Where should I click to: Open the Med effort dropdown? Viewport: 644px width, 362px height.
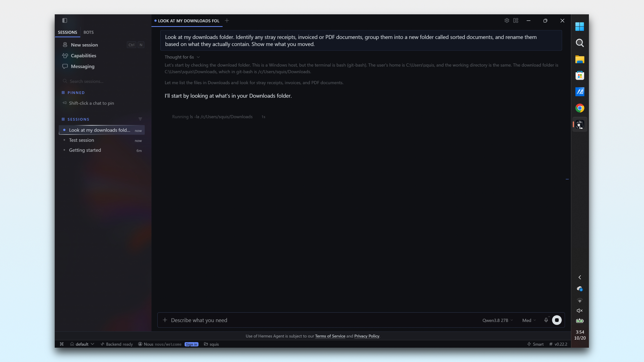pos(529,320)
